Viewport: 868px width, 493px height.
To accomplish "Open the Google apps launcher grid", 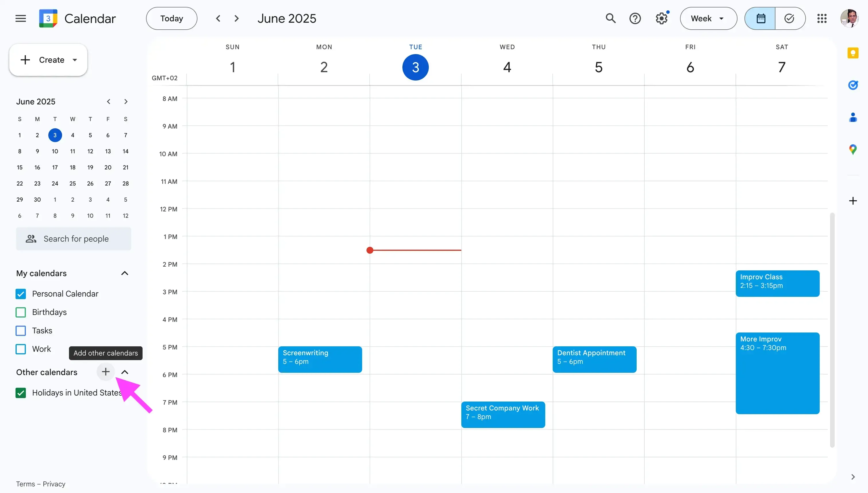I will 822,18.
